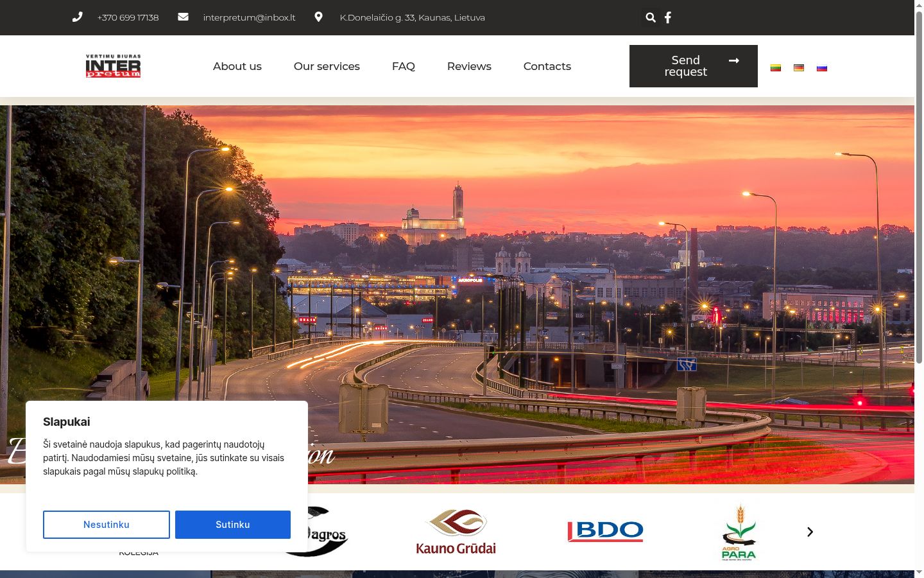
Task: Click the interpretum@inbox.lt email link
Action: [x=249, y=17]
